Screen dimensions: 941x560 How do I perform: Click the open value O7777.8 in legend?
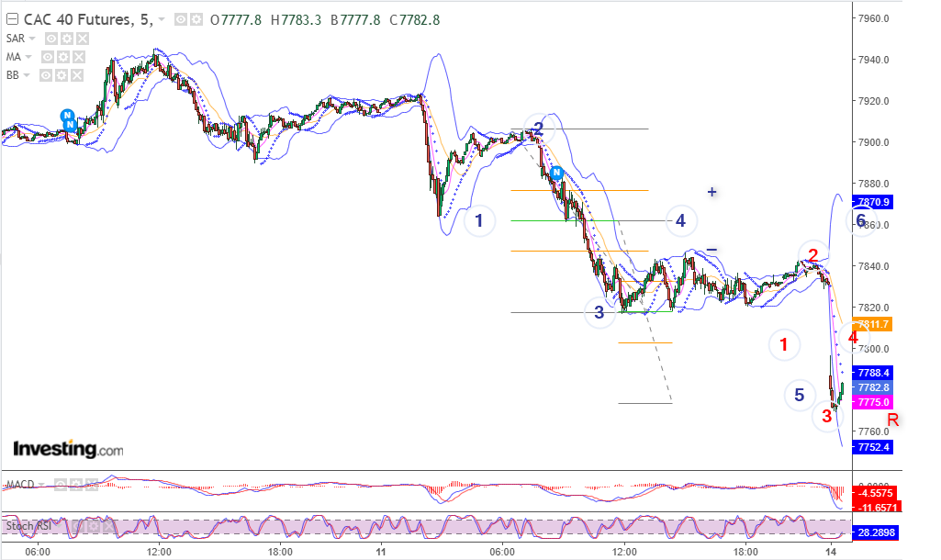tap(236, 20)
